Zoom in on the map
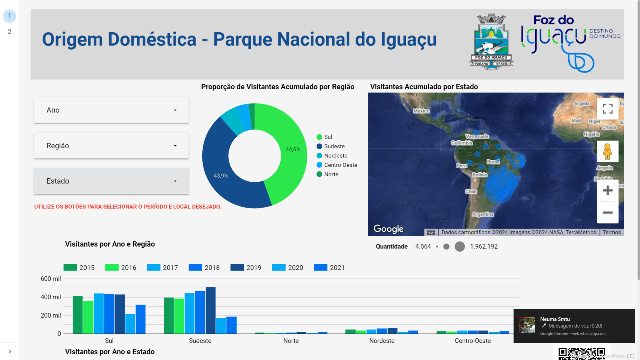This screenshot has height=360, width=640. point(607,190)
